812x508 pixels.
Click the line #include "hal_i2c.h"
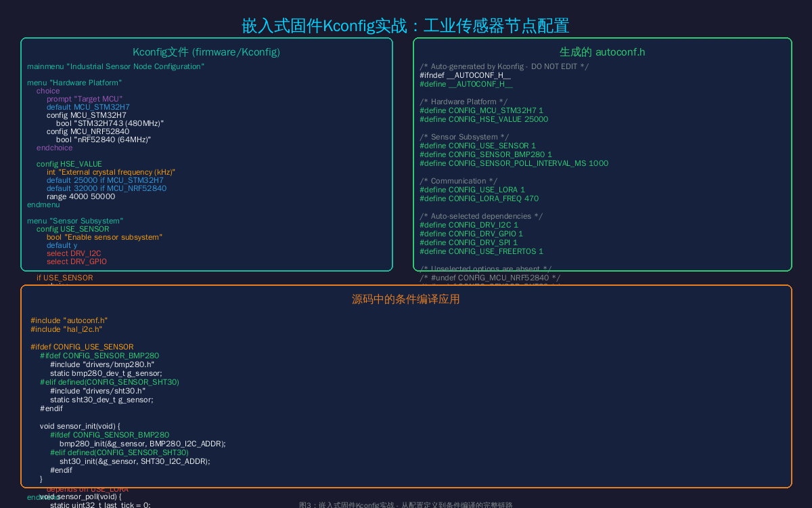click(x=66, y=329)
